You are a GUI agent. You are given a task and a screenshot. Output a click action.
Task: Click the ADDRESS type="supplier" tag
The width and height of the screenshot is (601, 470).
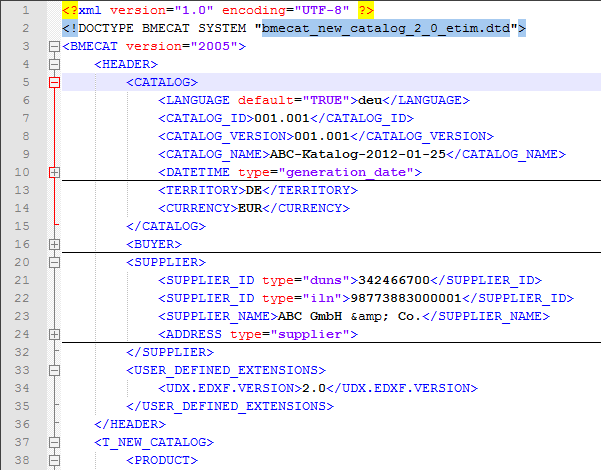click(258, 334)
